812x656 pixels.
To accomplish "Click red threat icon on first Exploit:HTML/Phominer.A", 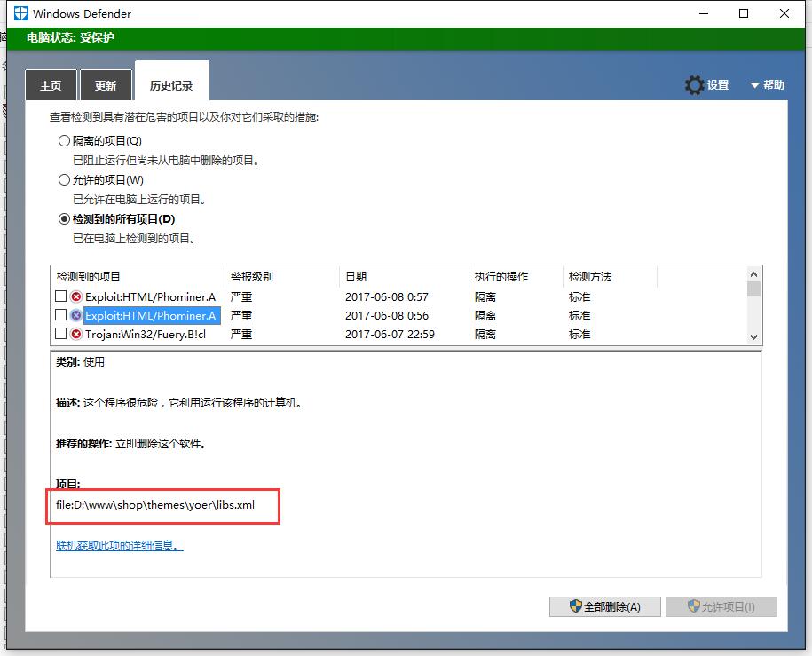I will pyautogui.click(x=76, y=296).
